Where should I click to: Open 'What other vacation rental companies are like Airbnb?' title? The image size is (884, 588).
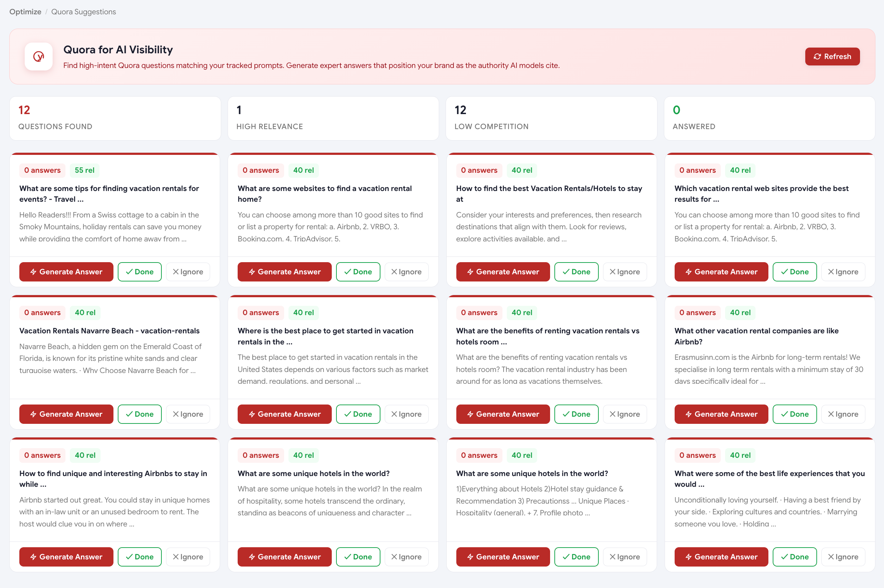757,336
